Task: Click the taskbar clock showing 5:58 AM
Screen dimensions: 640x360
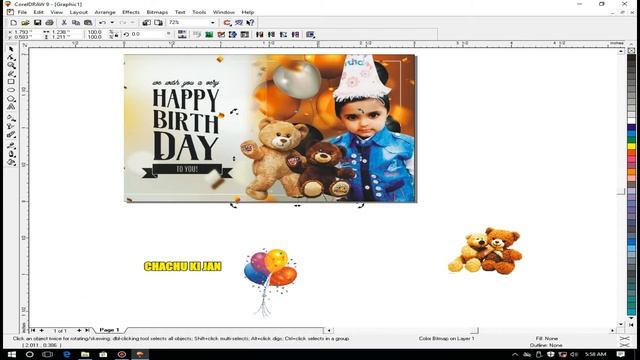Action: click(x=595, y=354)
